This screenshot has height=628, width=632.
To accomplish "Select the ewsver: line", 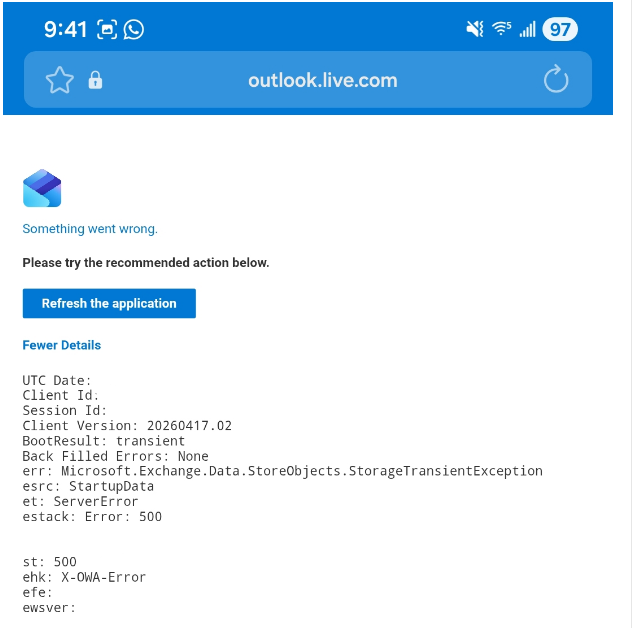I will point(49,607).
